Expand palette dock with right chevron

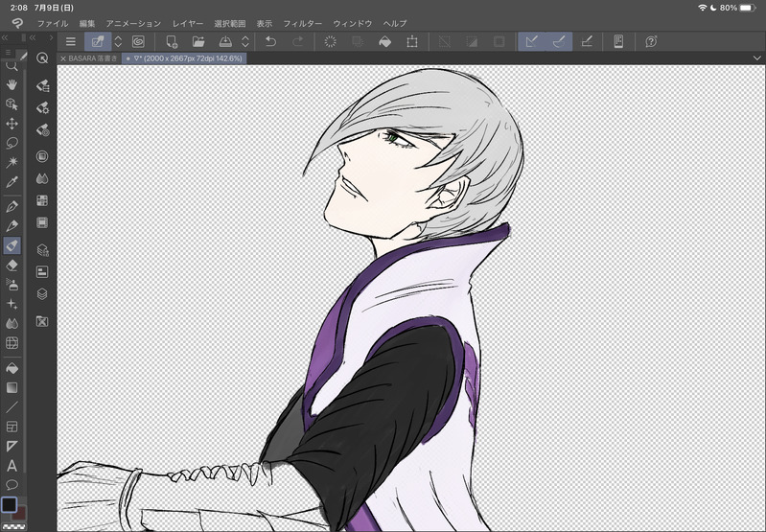[51, 37]
